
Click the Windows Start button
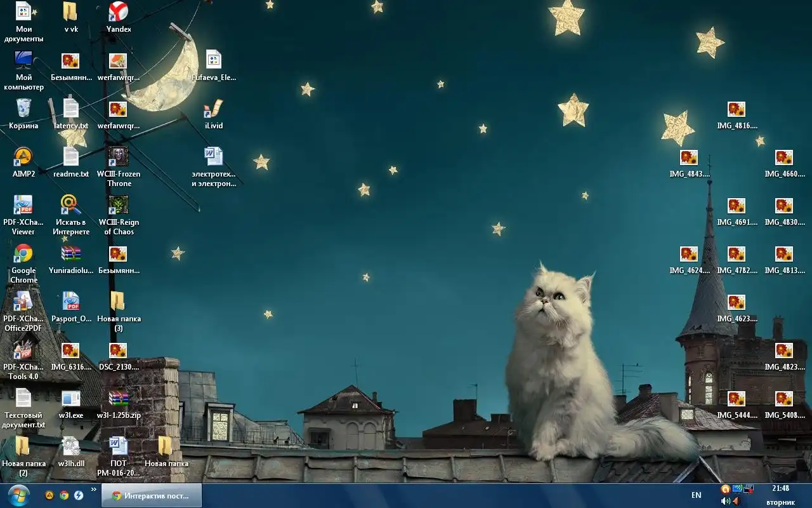coord(18,495)
